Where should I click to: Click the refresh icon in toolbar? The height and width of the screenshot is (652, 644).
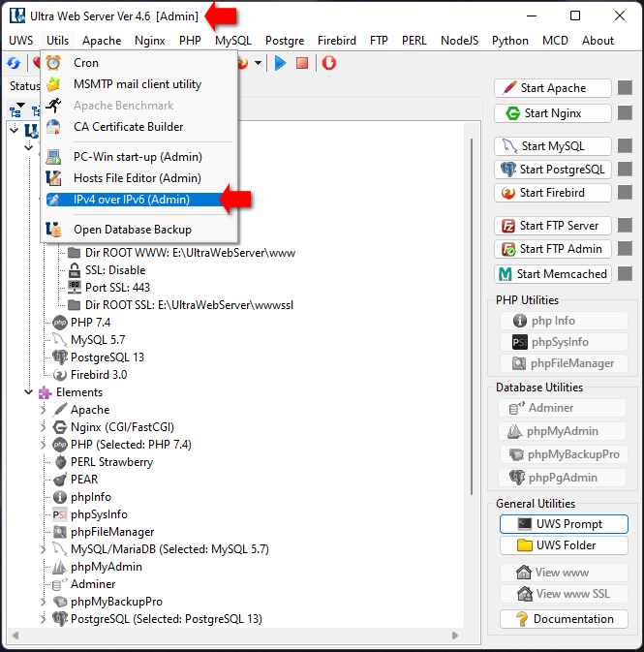pyautogui.click(x=14, y=63)
